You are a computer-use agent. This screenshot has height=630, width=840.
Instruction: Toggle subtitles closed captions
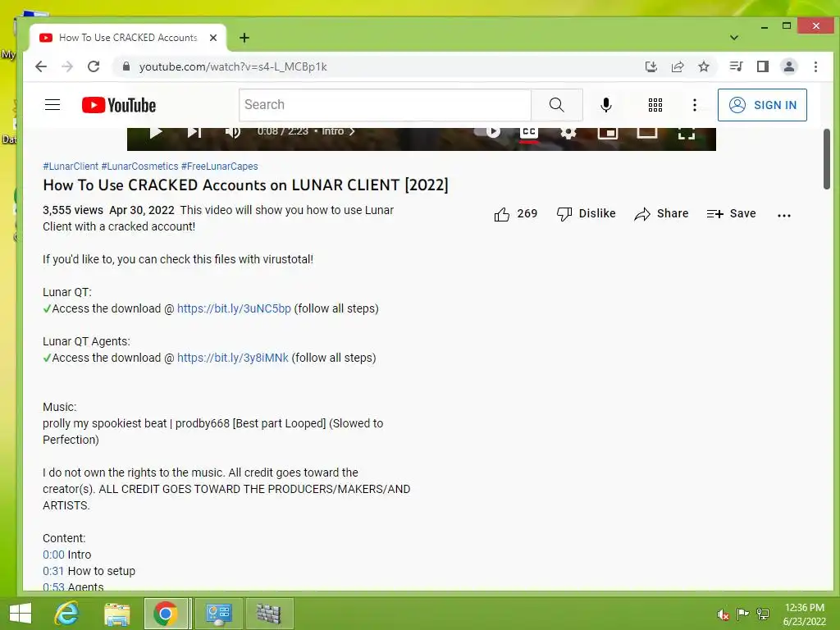click(529, 132)
